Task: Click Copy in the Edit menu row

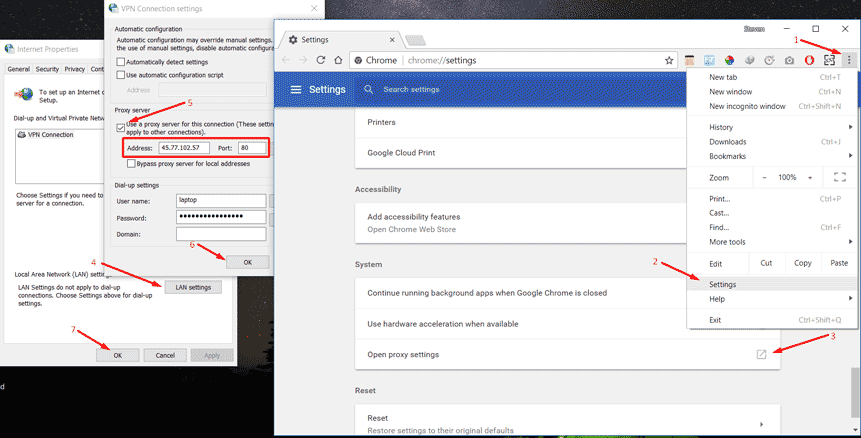Action: [803, 263]
